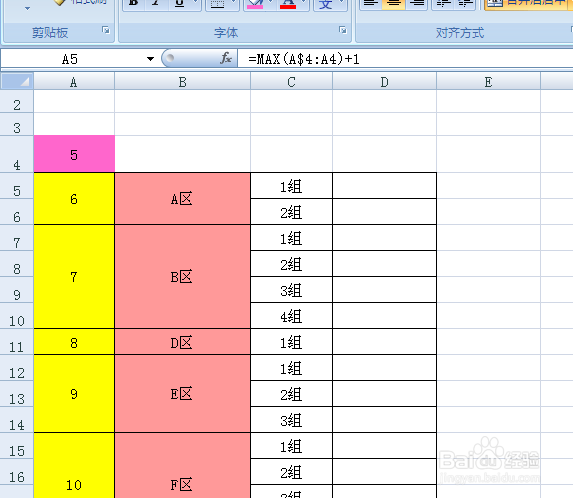Screen dimensions: 573x498
Task: Select column B header
Action: click(x=182, y=82)
